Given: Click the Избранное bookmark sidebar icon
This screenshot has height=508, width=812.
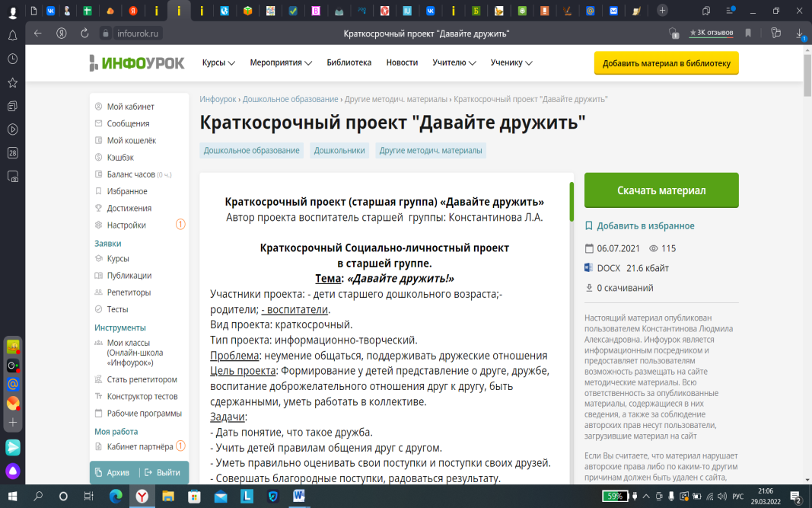Looking at the screenshot, I should tap(99, 191).
